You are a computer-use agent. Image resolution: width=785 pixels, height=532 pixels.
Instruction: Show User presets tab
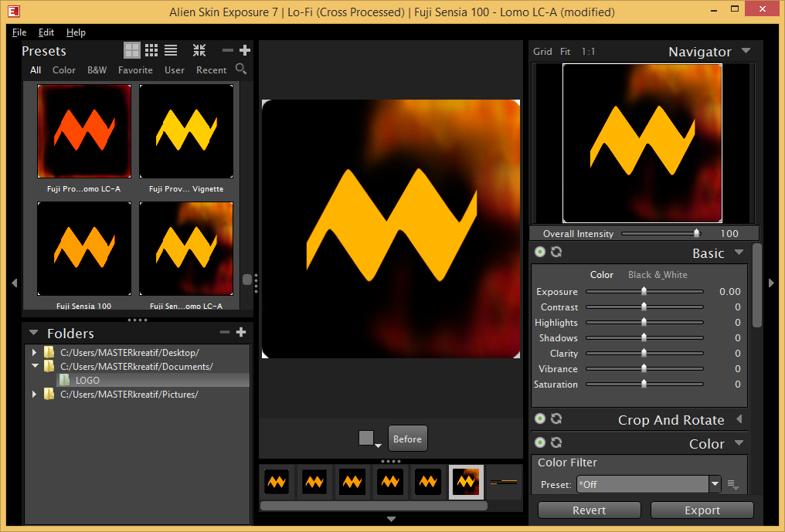point(174,70)
